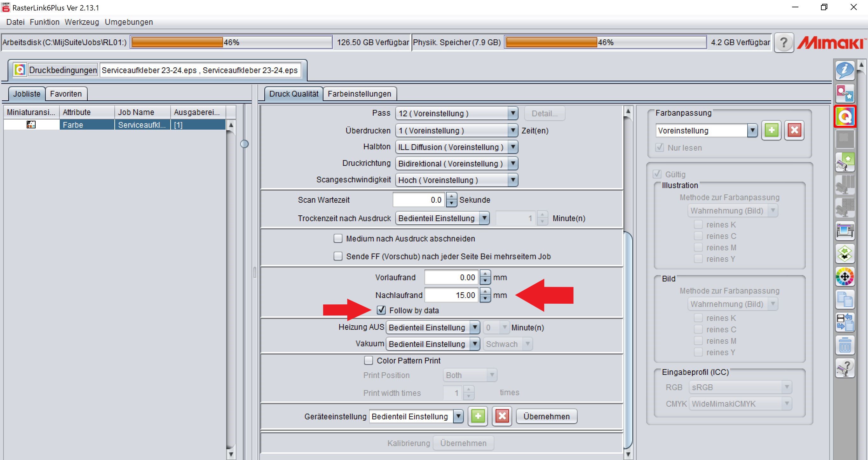This screenshot has width=868, height=460.
Task: Enable Medium nach Ausdruck abschneiden
Action: [338, 239]
